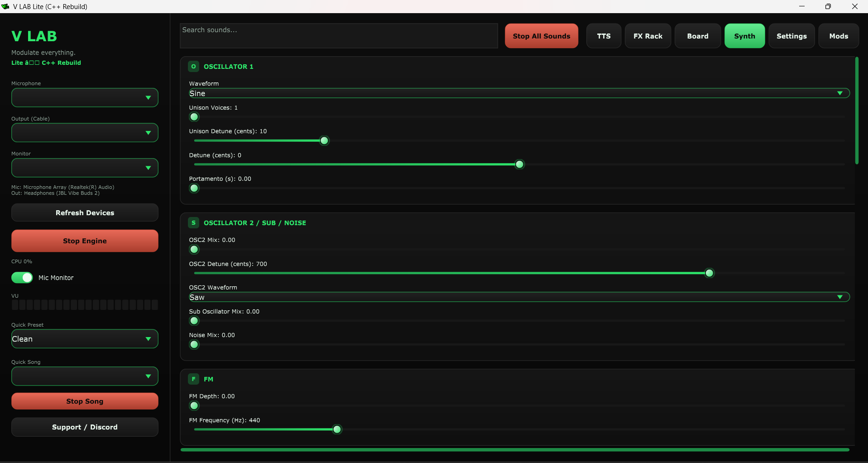This screenshot has height=463, width=868.
Task: Open the Quick Song dropdown
Action: tap(85, 376)
